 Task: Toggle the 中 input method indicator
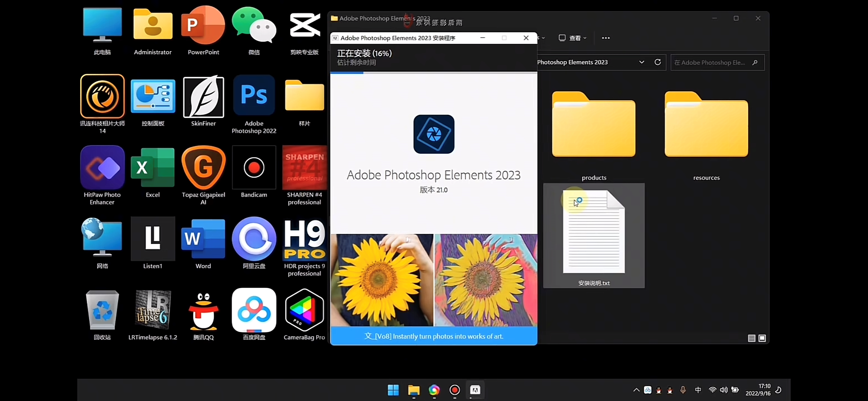698,390
